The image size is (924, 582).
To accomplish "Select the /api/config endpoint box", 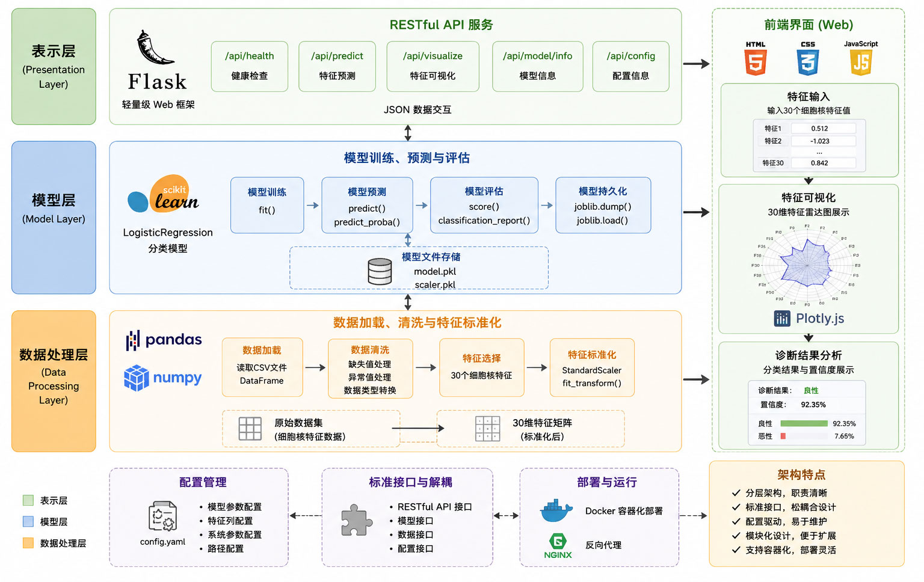I will coord(630,66).
